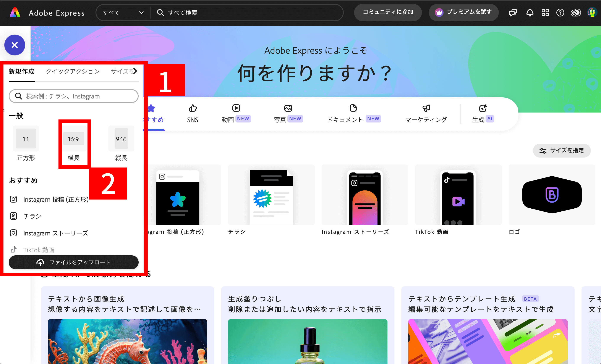
Task: Click the flyer icon beside チラシ
Action: pos(13,216)
